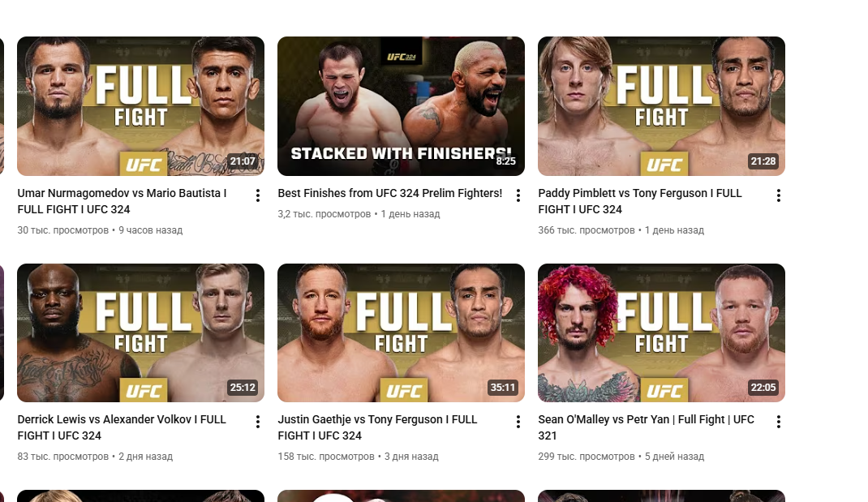Viewport: 868px width, 502px height.
Task: Play Justin Gaethje vs Tony Ferguson thumbnail
Action: point(401,333)
